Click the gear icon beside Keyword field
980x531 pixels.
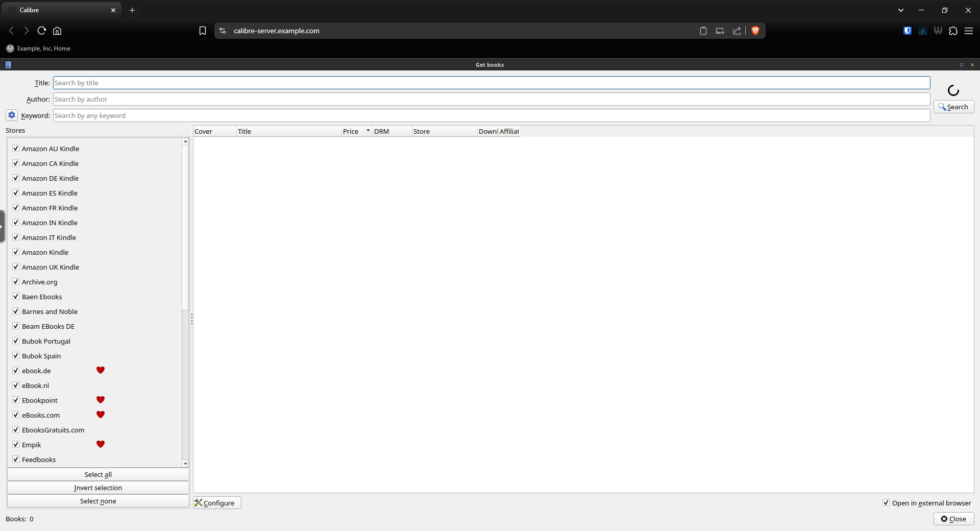tap(12, 115)
